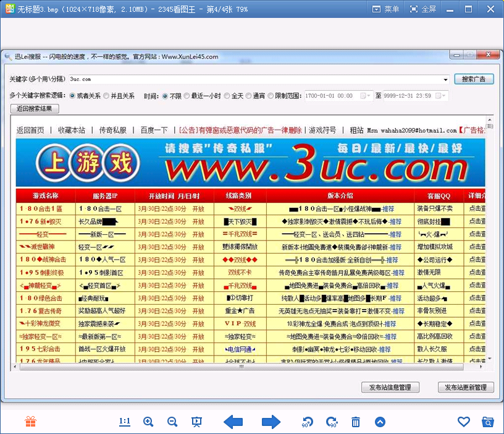Zoom out with the magnifier minus icon
The image size is (504, 434).
click(172, 422)
